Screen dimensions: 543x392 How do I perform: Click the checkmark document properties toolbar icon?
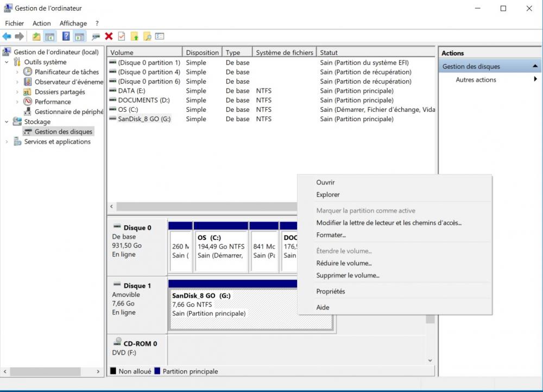tap(122, 36)
